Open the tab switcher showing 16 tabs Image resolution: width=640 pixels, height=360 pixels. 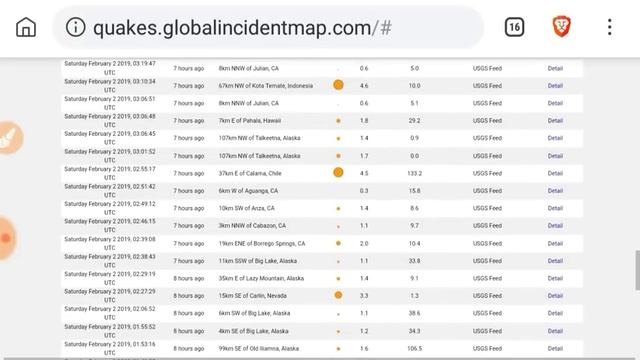(x=514, y=27)
